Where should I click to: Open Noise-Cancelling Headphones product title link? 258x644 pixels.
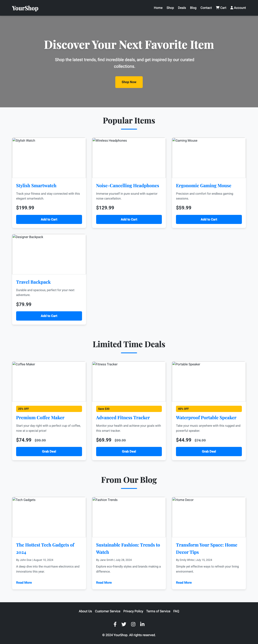pos(127,185)
